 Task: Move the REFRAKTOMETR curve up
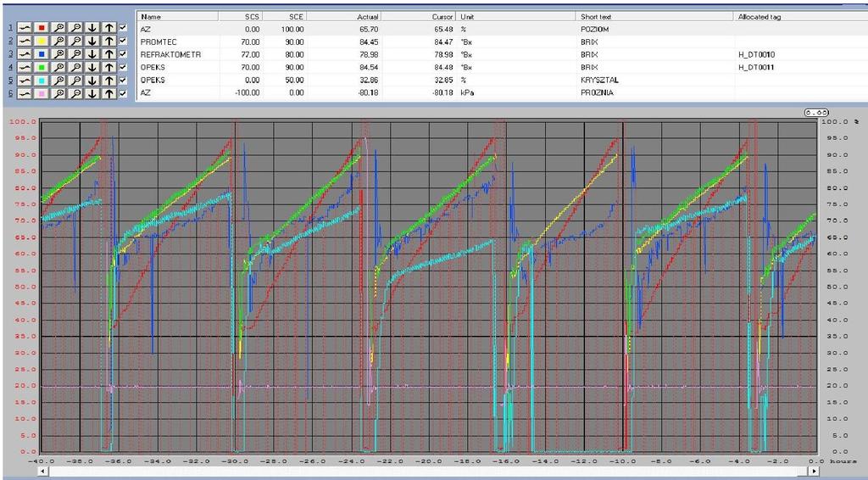109,53
